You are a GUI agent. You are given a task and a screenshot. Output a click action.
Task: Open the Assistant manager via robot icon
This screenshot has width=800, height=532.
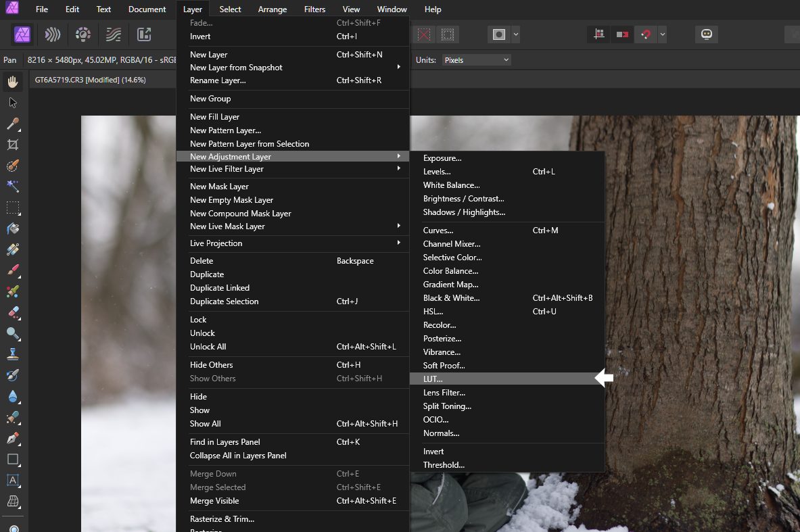point(706,34)
